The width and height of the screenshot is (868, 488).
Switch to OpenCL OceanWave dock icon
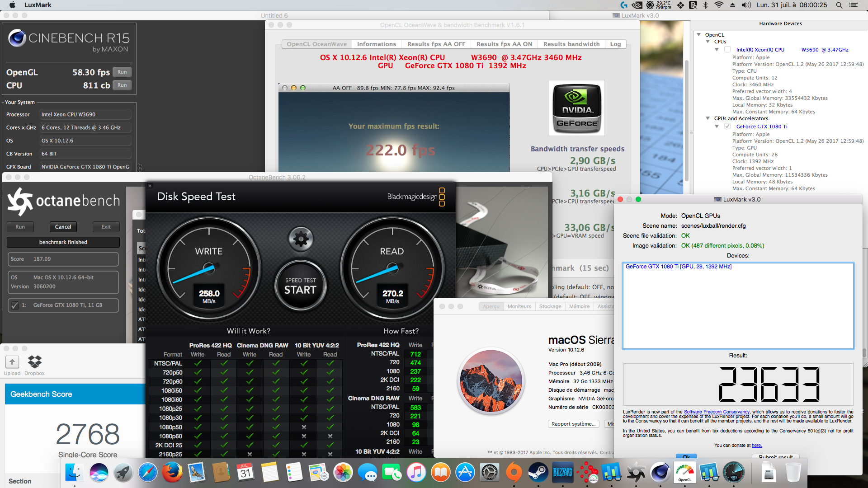tap(685, 473)
